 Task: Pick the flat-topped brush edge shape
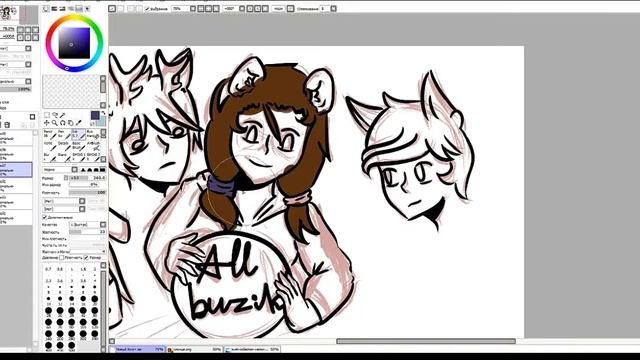tap(102, 170)
